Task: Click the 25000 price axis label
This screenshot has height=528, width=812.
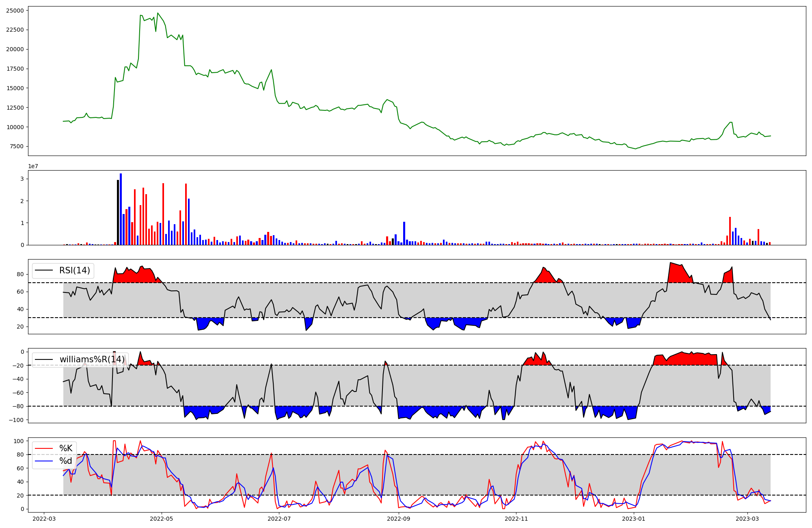Action: click(x=15, y=11)
